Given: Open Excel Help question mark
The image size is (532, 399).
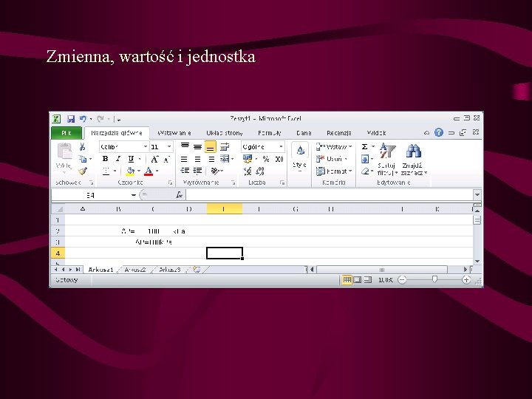Looking at the screenshot, I should pos(439,132).
